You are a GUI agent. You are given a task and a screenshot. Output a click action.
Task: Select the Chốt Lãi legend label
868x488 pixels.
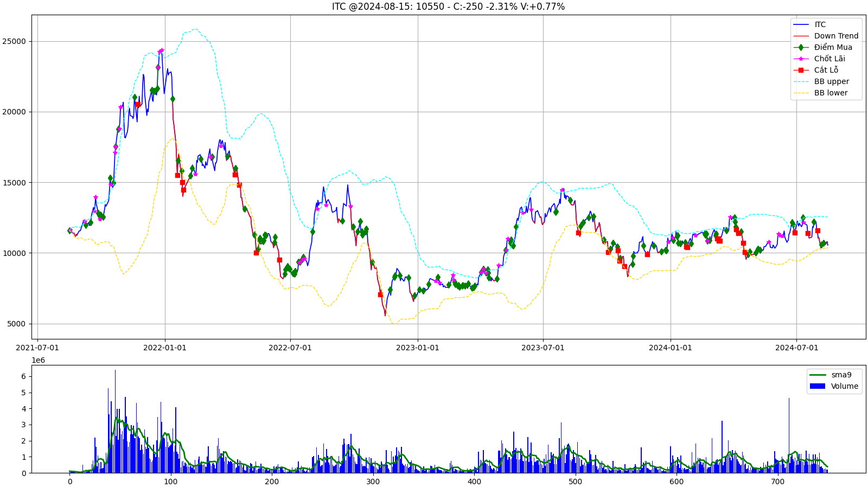coord(829,59)
